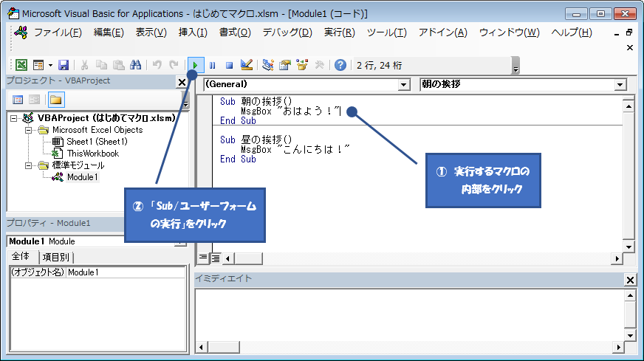The image size is (644, 361).
Task: Click code window scroll down arrow
Action: click(x=628, y=247)
